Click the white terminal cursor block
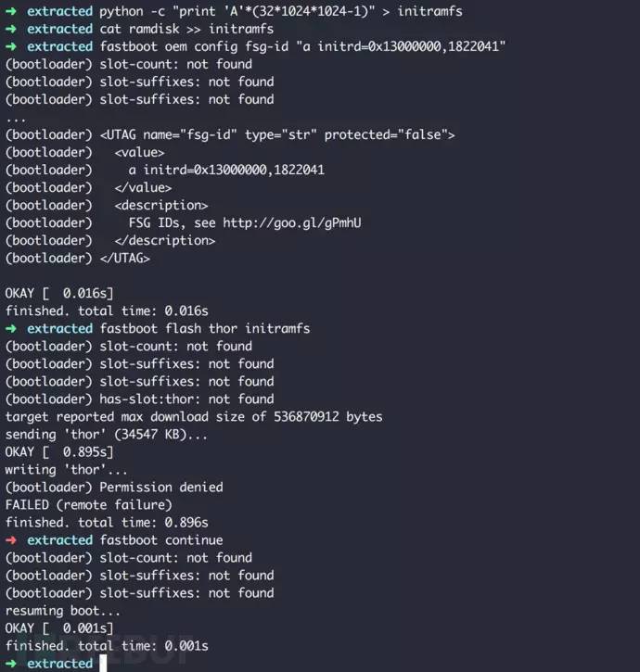 pos(103,663)
